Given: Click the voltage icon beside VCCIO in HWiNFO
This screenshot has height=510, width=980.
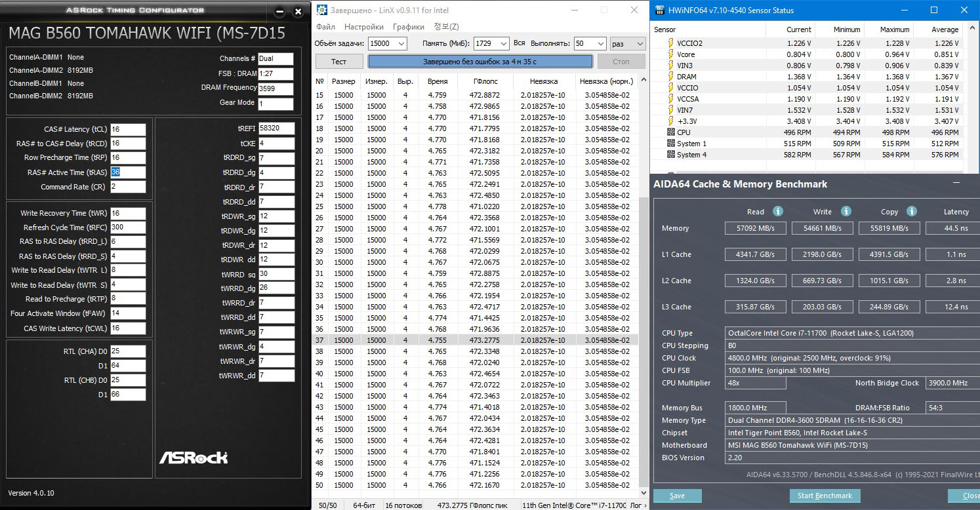Looking at the screenshot, I should [x=670, y=88].
